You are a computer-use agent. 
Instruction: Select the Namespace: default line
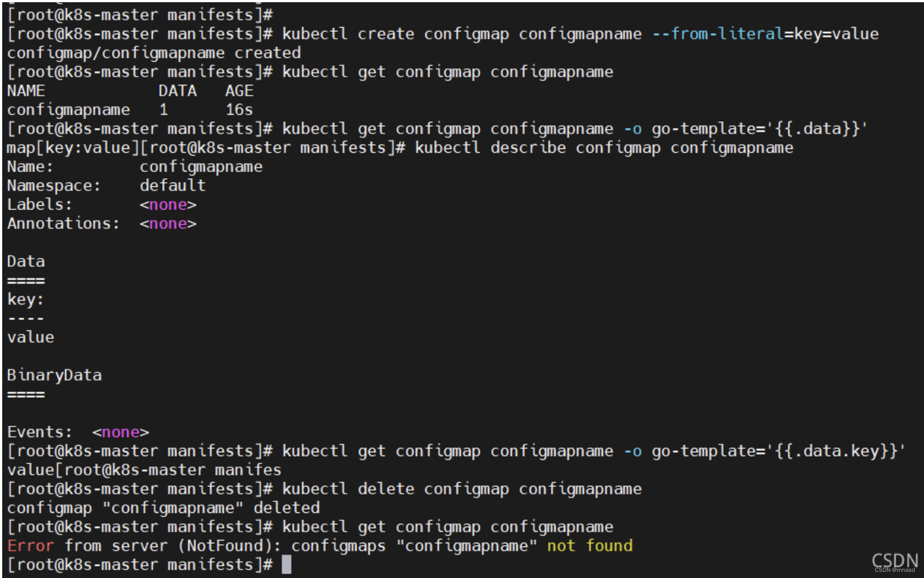105,185
